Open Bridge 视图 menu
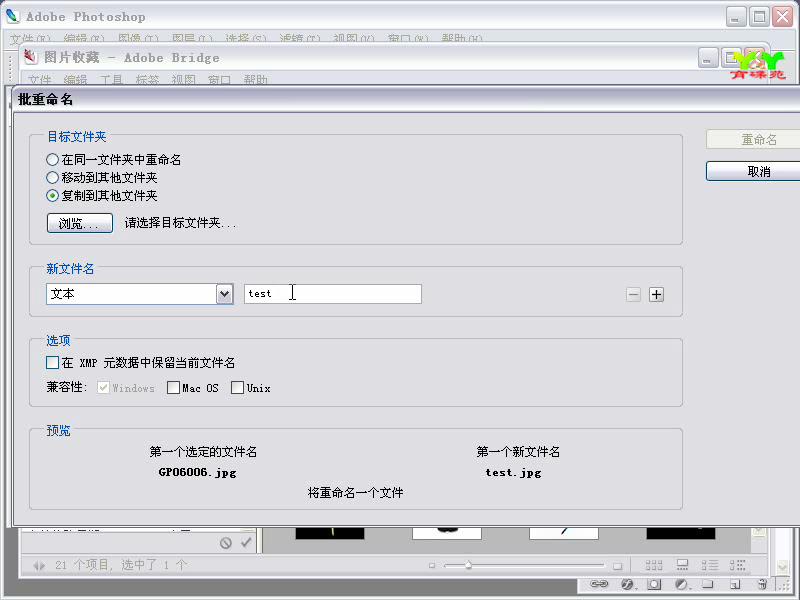 184,80
